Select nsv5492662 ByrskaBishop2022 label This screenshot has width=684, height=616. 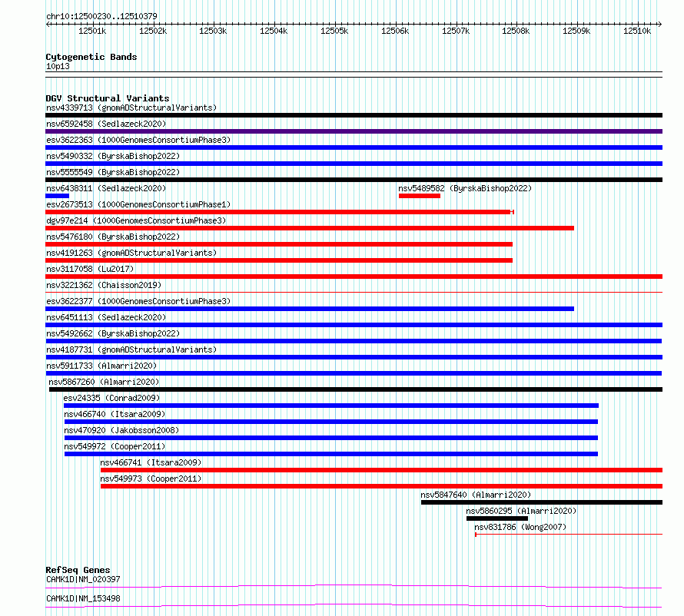(x=113, y=333)
